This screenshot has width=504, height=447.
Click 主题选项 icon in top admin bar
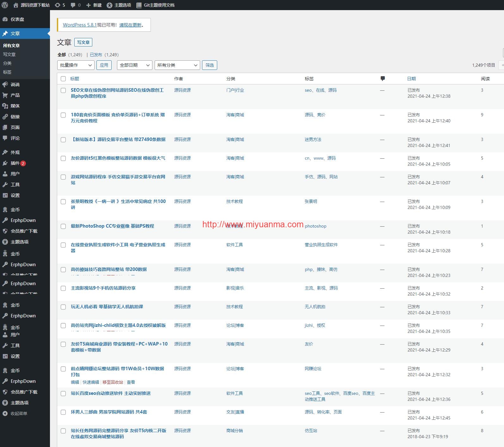point(109,5)
